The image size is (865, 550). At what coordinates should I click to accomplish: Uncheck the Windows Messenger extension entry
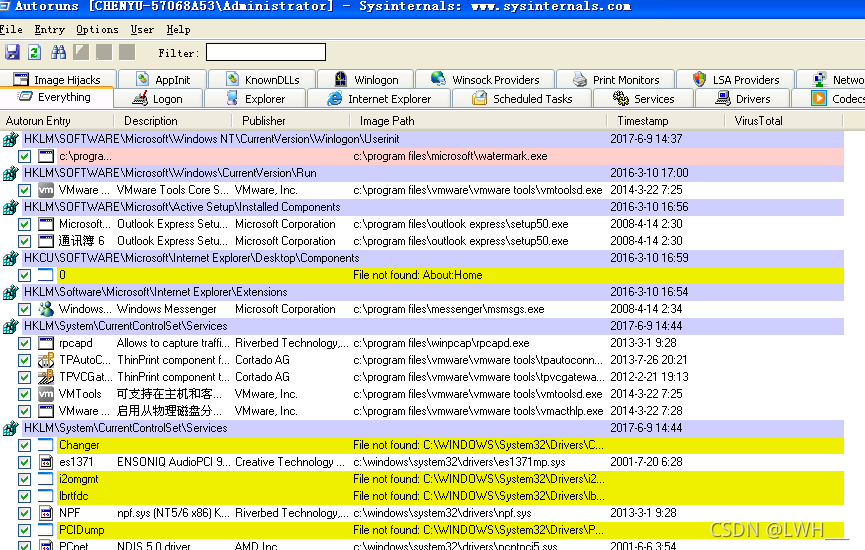click(24, 309)
